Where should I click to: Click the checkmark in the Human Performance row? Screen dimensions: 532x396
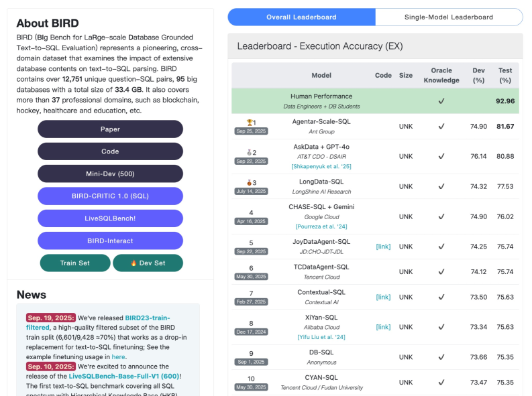(441, 101)
